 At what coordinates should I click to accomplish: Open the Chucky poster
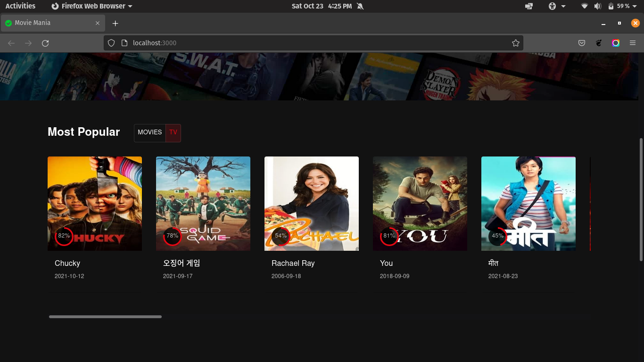(x=95, y=204)
